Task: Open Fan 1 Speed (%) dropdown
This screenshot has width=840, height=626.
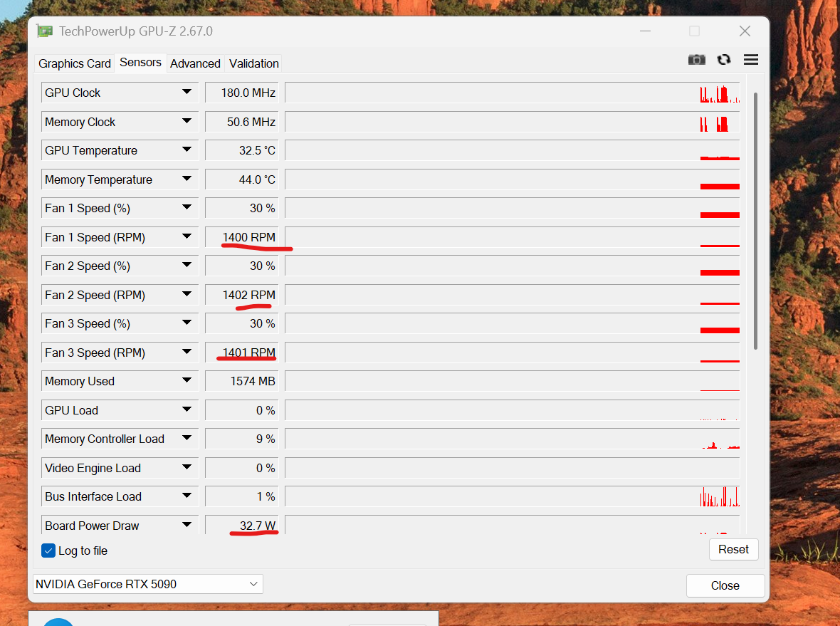Action: tap(187, 207)
